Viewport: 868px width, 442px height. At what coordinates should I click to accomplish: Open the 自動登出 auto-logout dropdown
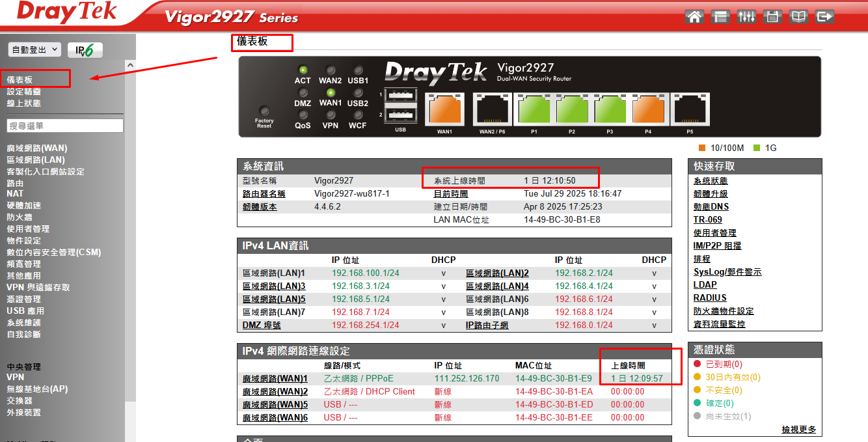click(x=34, y=49)
